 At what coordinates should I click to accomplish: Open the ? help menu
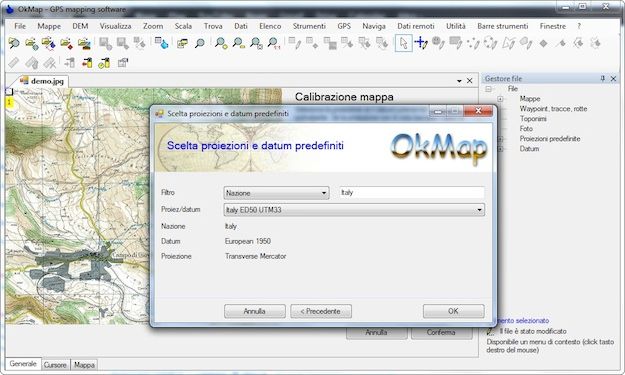coord(579,26)
